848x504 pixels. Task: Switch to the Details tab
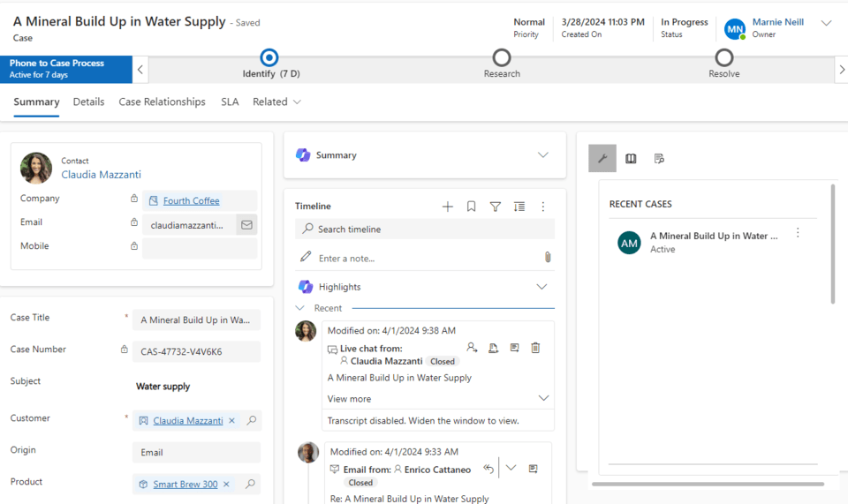88,102
